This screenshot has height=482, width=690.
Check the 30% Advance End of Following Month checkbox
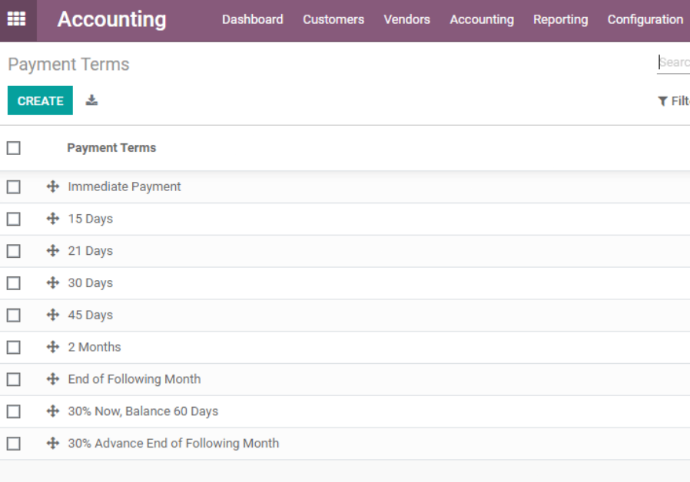point(14,444)
